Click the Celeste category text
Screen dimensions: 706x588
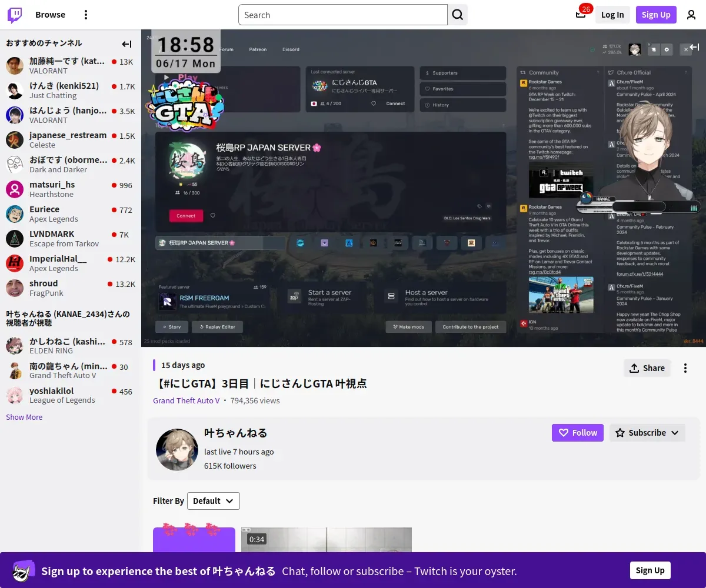(42, 145)
